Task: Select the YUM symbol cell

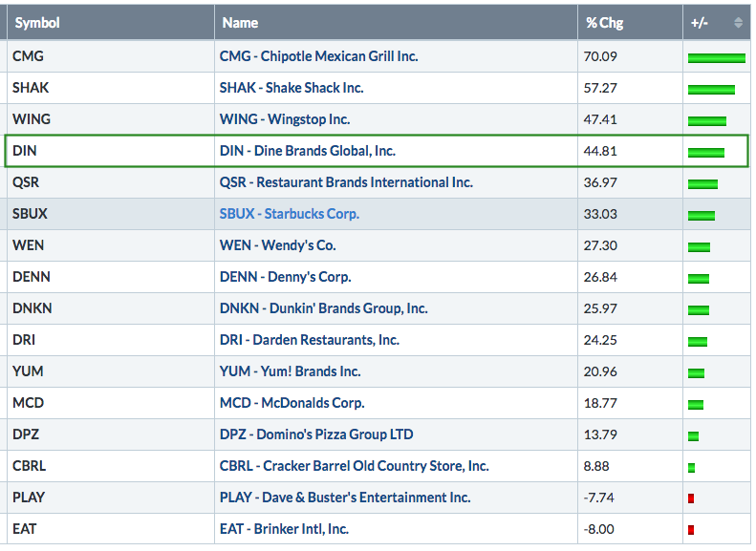Action: click(x=111, y=371)
